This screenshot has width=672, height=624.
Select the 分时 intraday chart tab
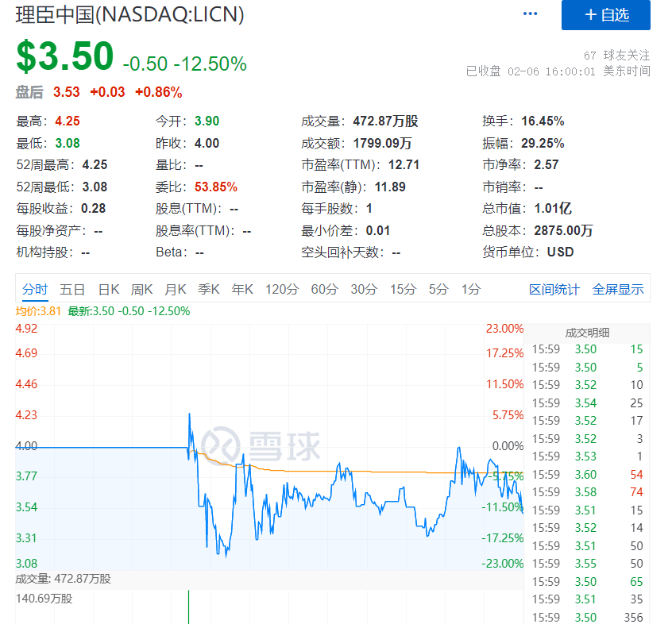(x=35, y=289)
